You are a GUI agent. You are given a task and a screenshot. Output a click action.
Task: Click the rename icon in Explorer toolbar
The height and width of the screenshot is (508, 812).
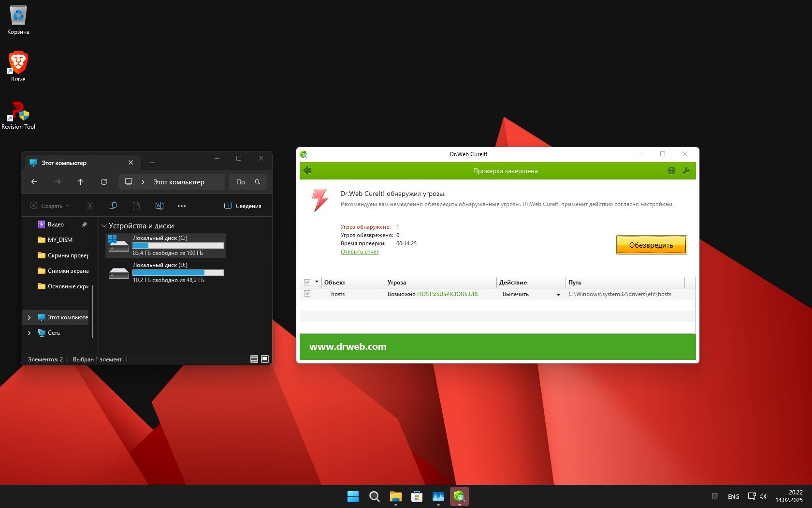click(x=159, y=206)
